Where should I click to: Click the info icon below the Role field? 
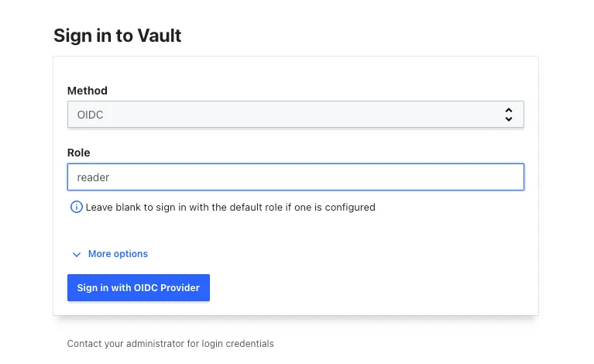click(x=76, y=207)
